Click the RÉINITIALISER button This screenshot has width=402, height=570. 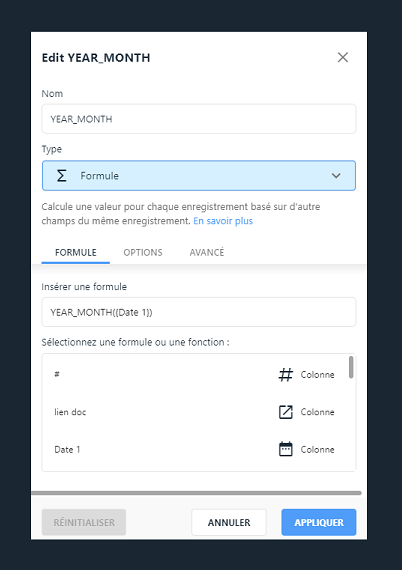coord(84,522)
